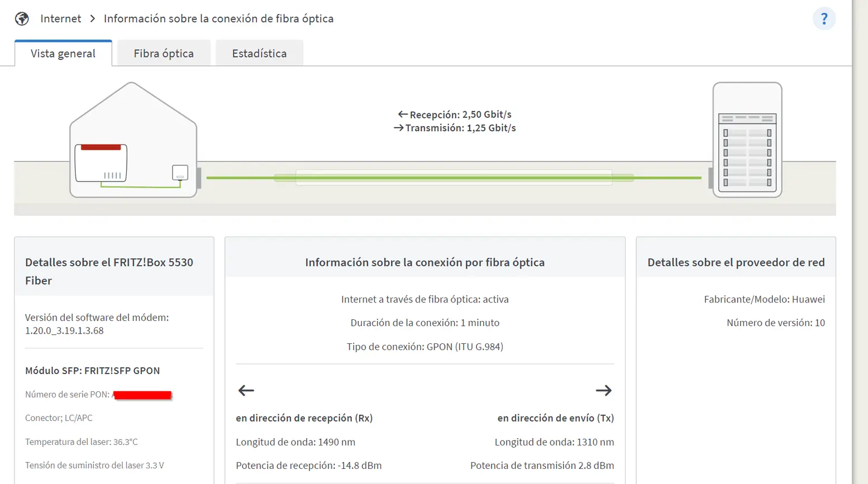The image size is (868, 484).
Task: Click Número de versión: 10 text
Action: point(776,323)
